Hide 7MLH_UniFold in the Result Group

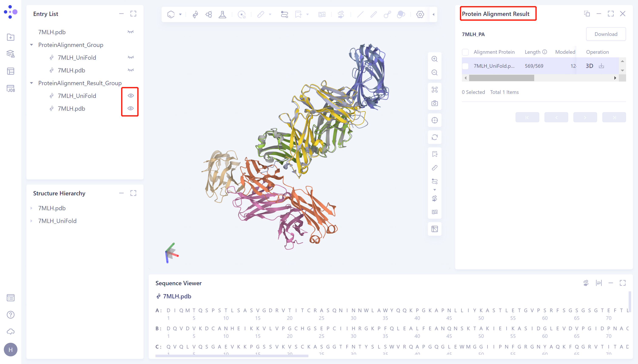coord(131,96)
